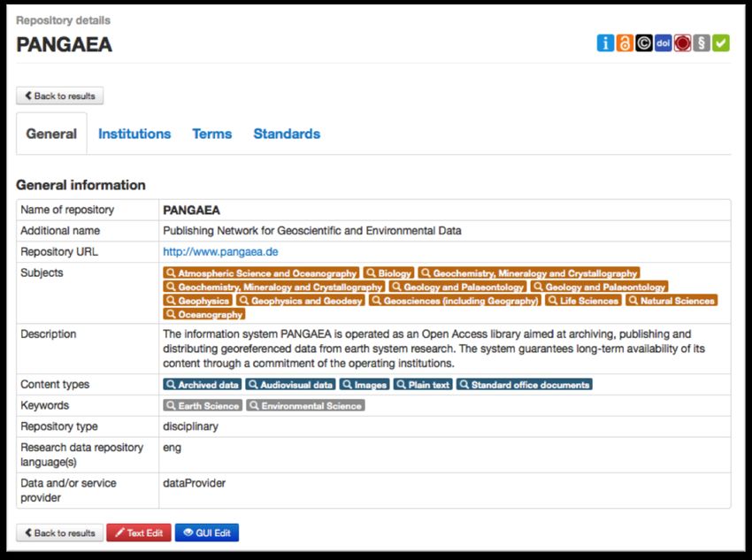Image resolution: width=752 pixels, height=560 pixels.
Task: Click the 'Description' row label
Action: (48, 334)
